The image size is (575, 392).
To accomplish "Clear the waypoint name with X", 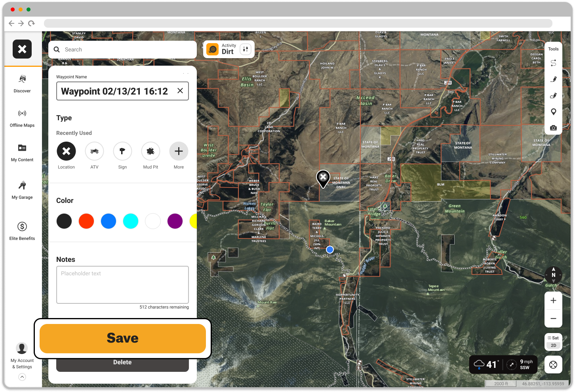I will tap(180, 91).
